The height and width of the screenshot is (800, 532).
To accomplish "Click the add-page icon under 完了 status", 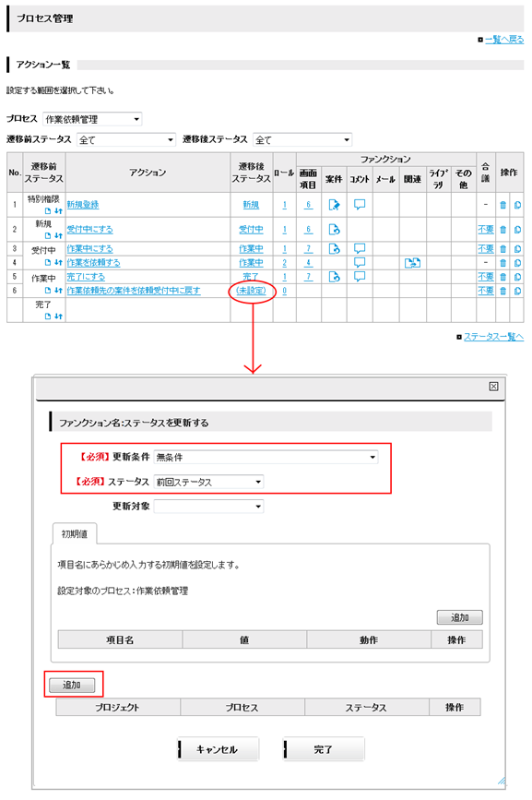I will point(48,316).
